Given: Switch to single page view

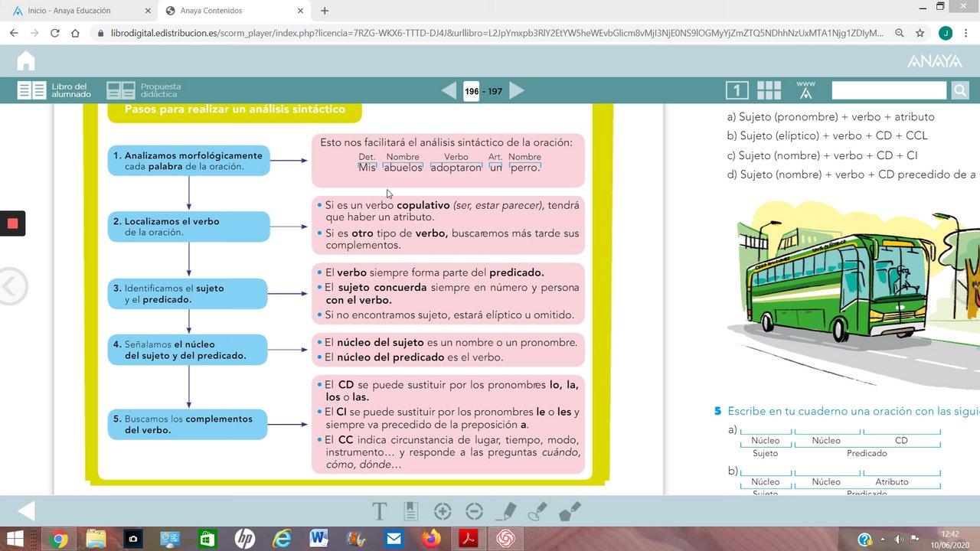Looking at the screenshot, I should [737, 91].
